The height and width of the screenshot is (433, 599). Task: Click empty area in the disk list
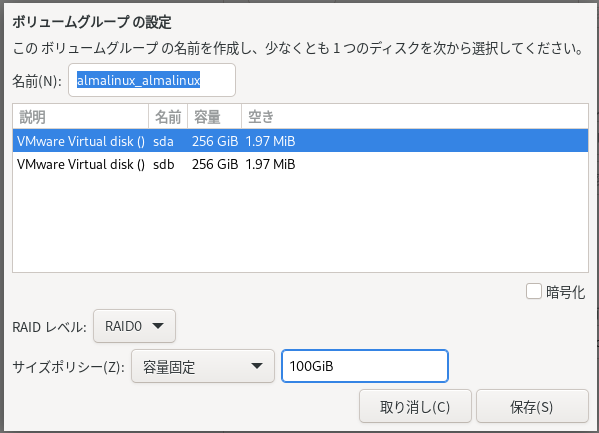(300, 224)
